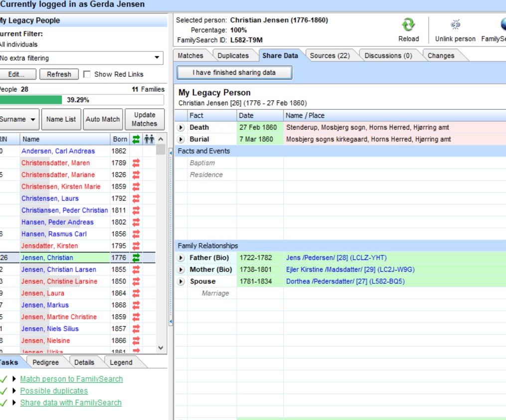Image resolution: width=506 pixels, height=420 pixels.
Task: Click the Refresh button
Action: (59, 74)
